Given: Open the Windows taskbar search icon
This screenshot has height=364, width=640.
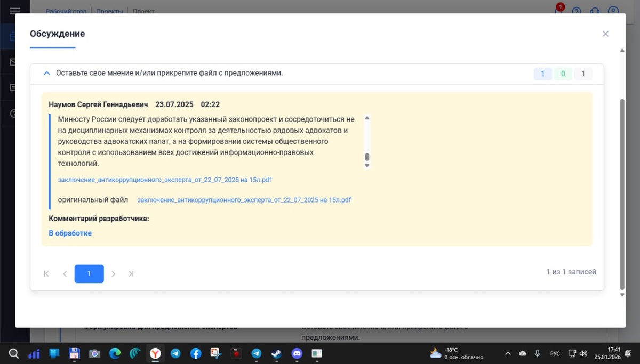Looking at the screenshot, I should [14, 353].
